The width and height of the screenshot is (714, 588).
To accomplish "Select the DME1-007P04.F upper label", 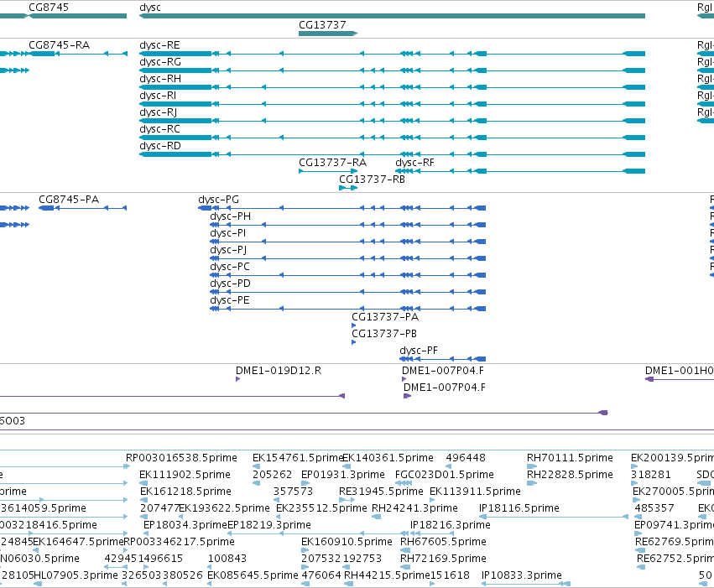I will 444,371.
